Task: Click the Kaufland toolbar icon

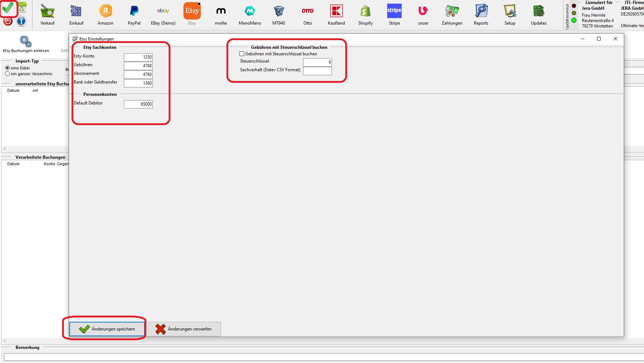Action: tap(336, 12)
